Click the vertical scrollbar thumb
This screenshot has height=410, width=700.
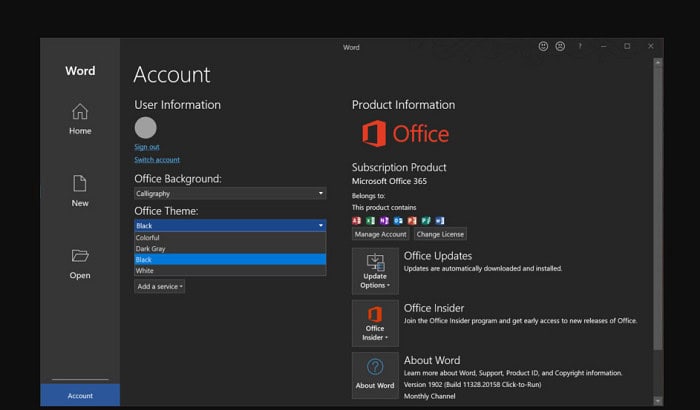coord(658,209)
